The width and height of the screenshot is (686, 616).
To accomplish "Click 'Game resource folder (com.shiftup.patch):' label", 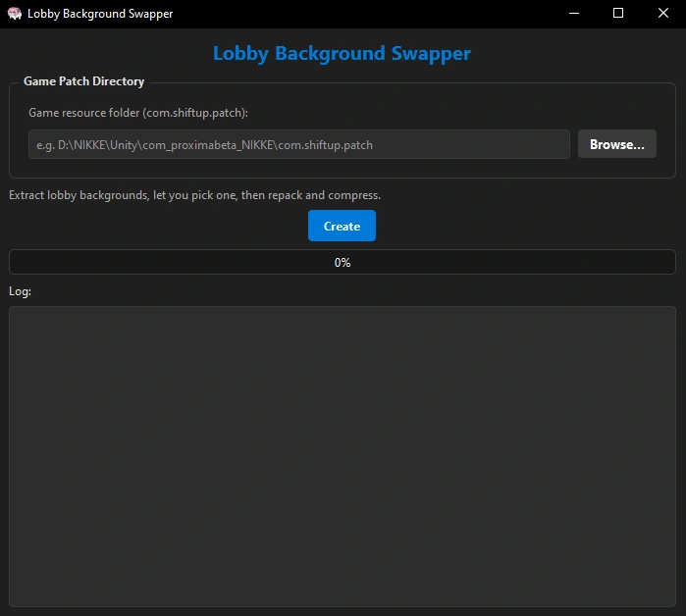I will click(138, 113).
